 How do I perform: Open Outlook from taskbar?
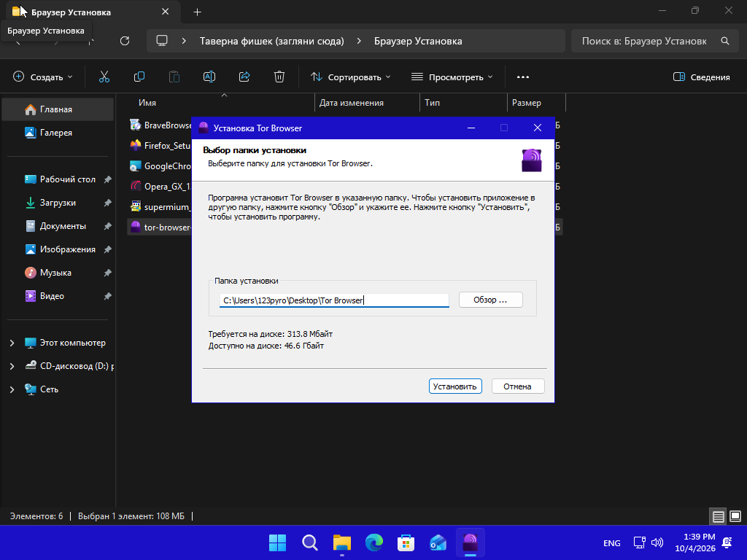tap(438, 542)
